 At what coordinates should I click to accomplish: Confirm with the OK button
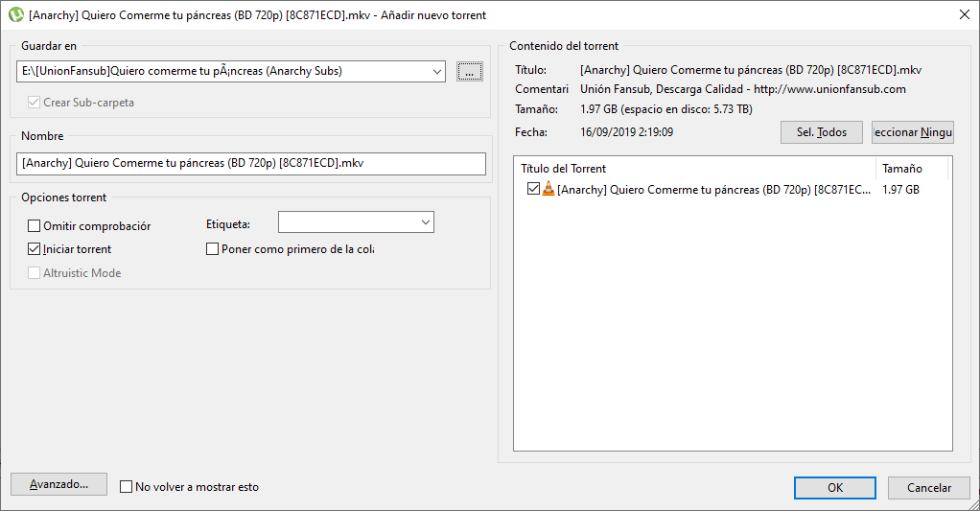point(834,488)
